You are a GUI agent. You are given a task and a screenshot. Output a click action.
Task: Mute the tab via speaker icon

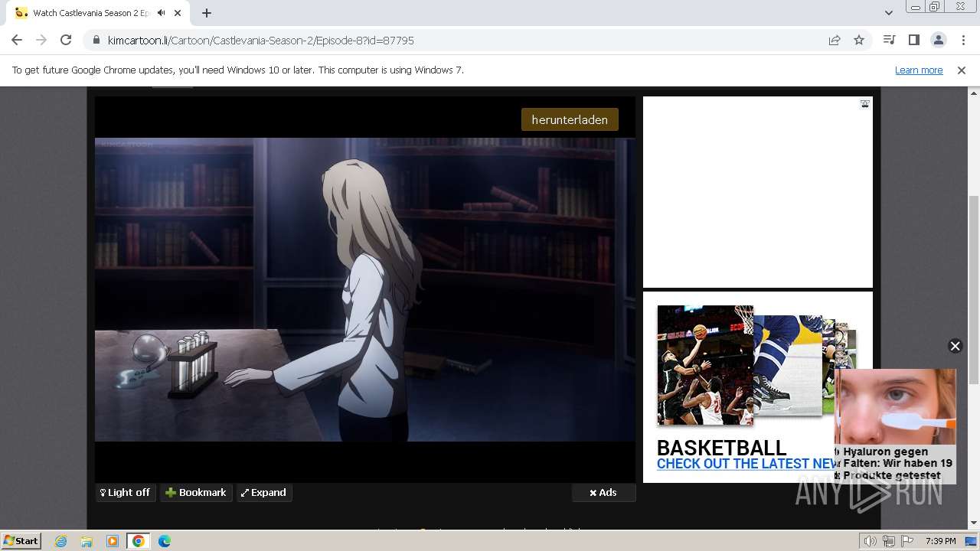162,13
